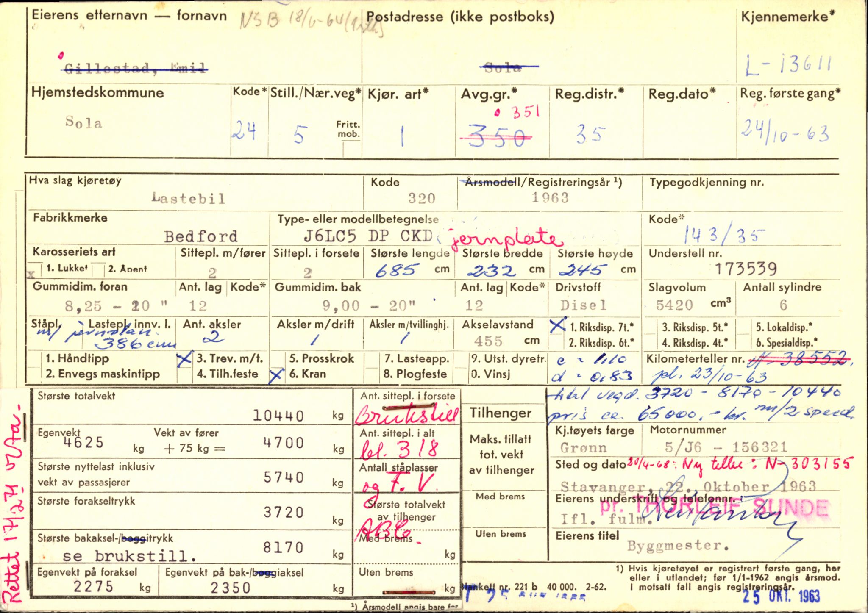Select the struck-out owner name 'Gillestad, Emil'
This screenshot has height=613, width=868.
point(134,68)
